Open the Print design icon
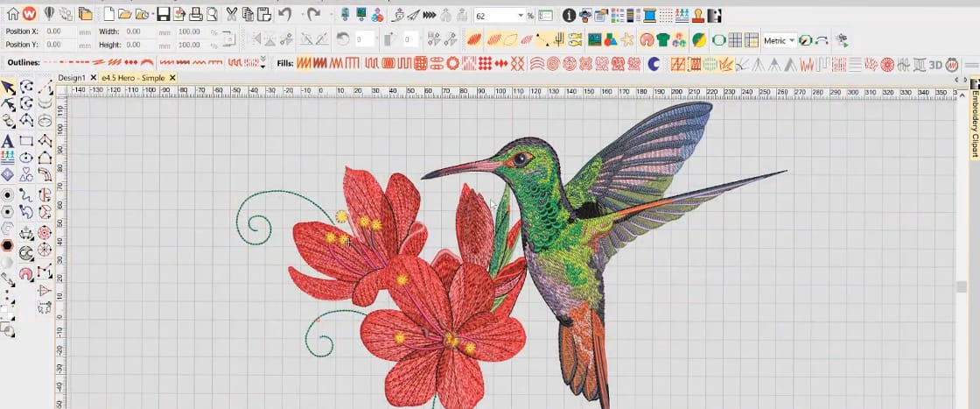Image resolution: width=980 pixels, height=409 pixels. 197,15
